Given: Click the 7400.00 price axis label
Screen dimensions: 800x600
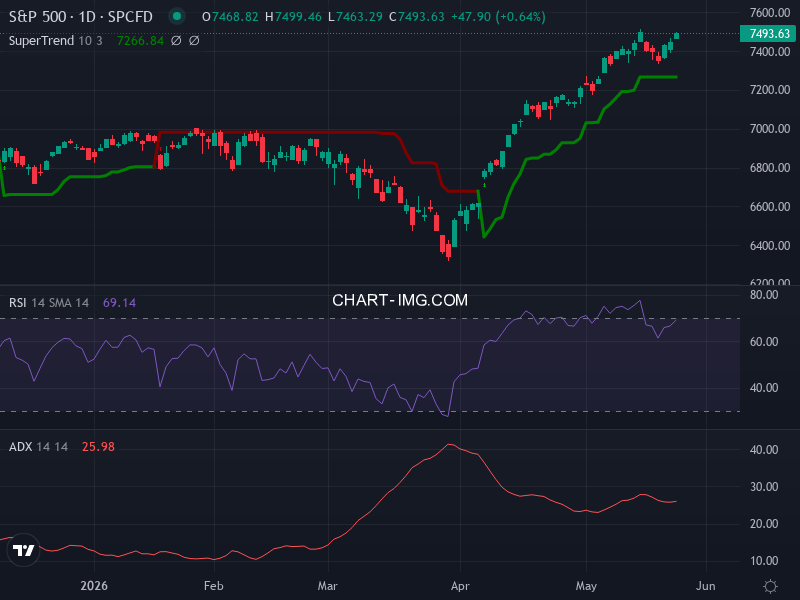Looking at the screenshot, I should [x=770, y=52].
